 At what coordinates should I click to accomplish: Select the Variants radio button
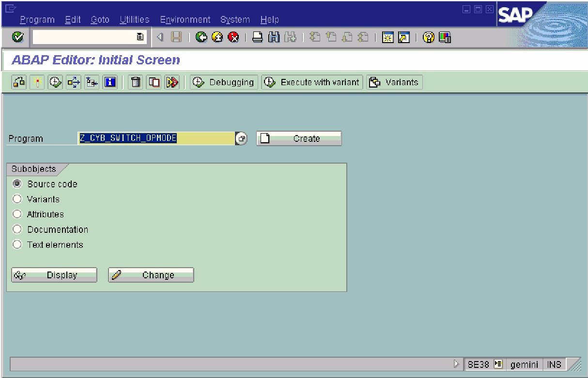click(17, 199)
